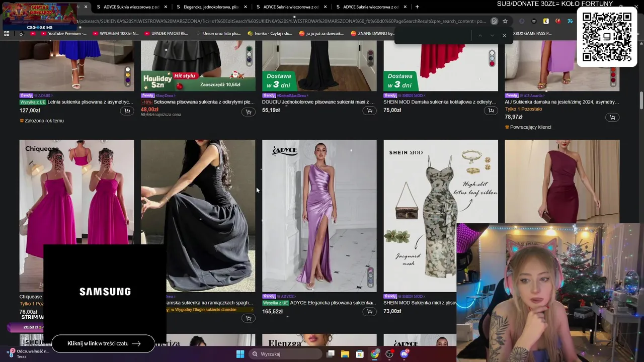Add the black strappy dress to cart
644x362 pixels.
pos(249,318)
